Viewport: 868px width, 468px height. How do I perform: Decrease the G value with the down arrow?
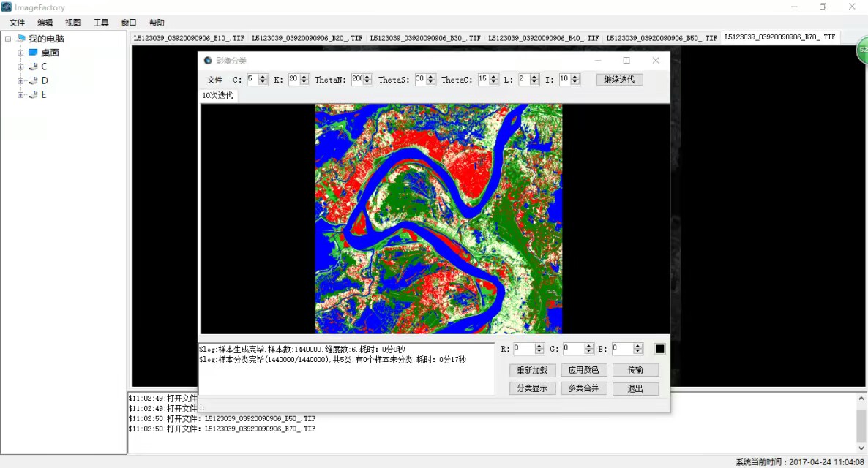pyautogui.click(x=589, y=352)
